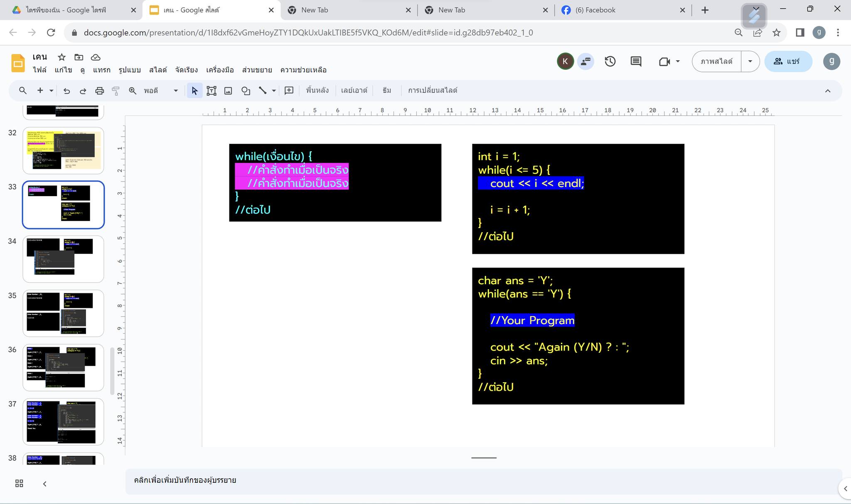The width and height of the screenshot is (851, 504).
Task: Expand the side panel arrow
Action: (x=845, y=489)
